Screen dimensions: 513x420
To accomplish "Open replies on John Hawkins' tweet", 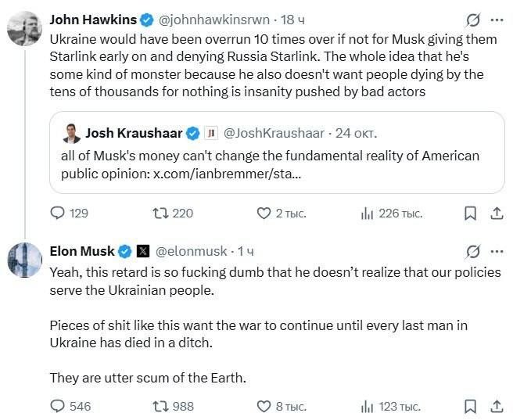I will click(x=69, y=214).
